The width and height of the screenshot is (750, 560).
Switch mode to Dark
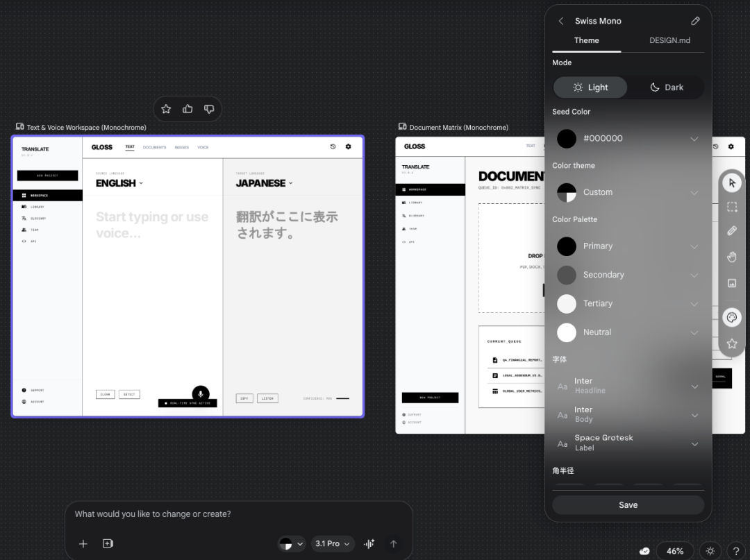(666, 87)
